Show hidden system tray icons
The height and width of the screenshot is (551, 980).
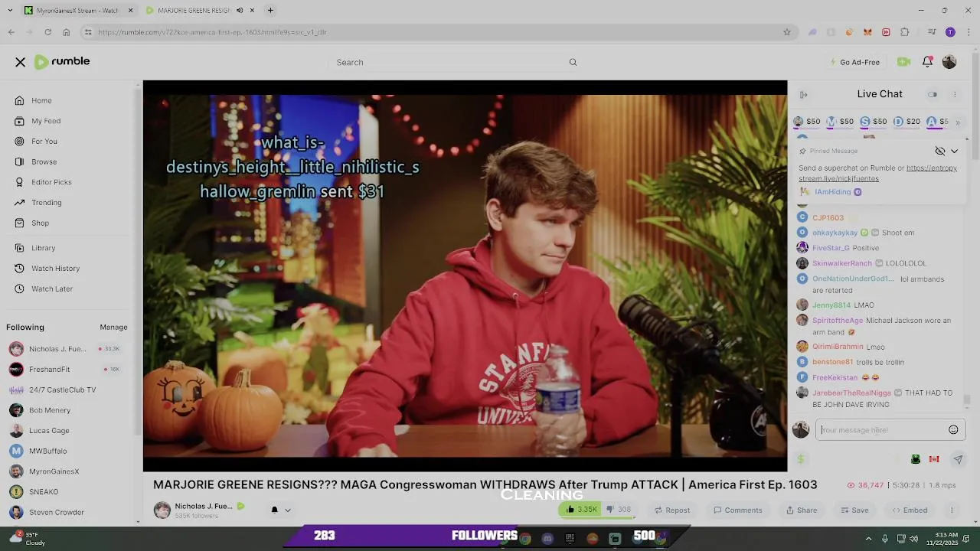(868, 539)
